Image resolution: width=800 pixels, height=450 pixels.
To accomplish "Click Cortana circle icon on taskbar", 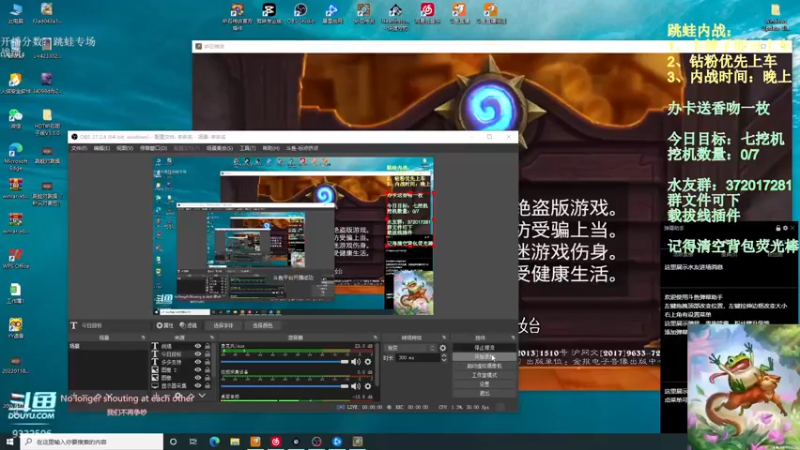I will coord(173,441).
